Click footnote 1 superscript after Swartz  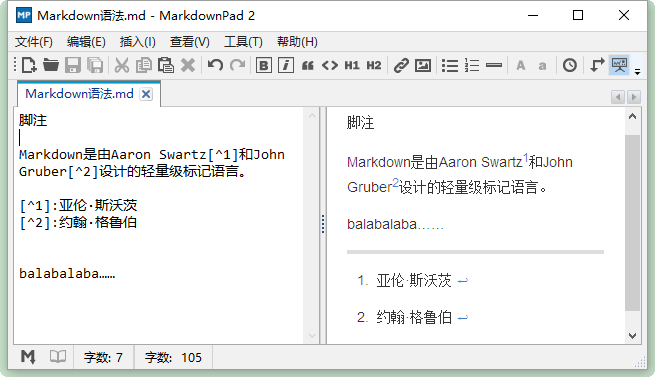(x=526, y=158)
